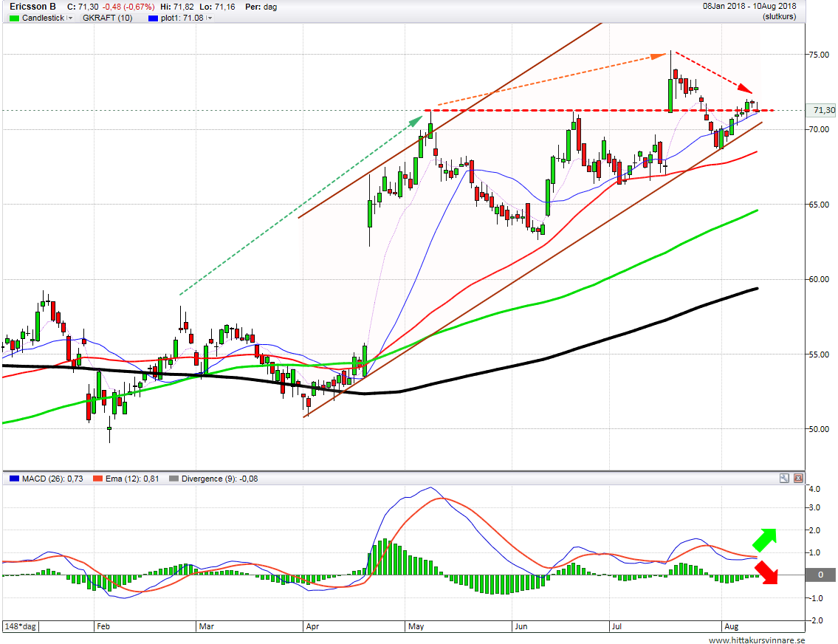
Task: Click the May month label on time axis
Action: [x=416, y=626]
